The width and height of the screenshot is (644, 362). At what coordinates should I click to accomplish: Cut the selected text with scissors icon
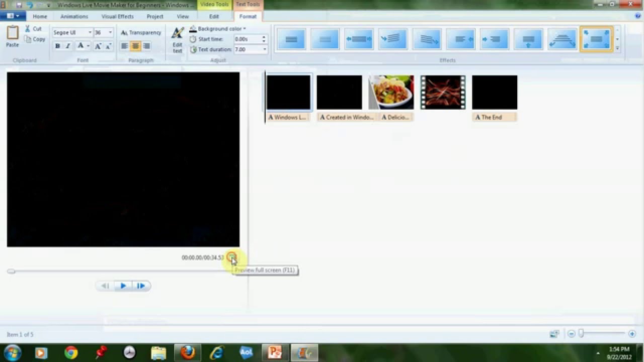[28, 29]
